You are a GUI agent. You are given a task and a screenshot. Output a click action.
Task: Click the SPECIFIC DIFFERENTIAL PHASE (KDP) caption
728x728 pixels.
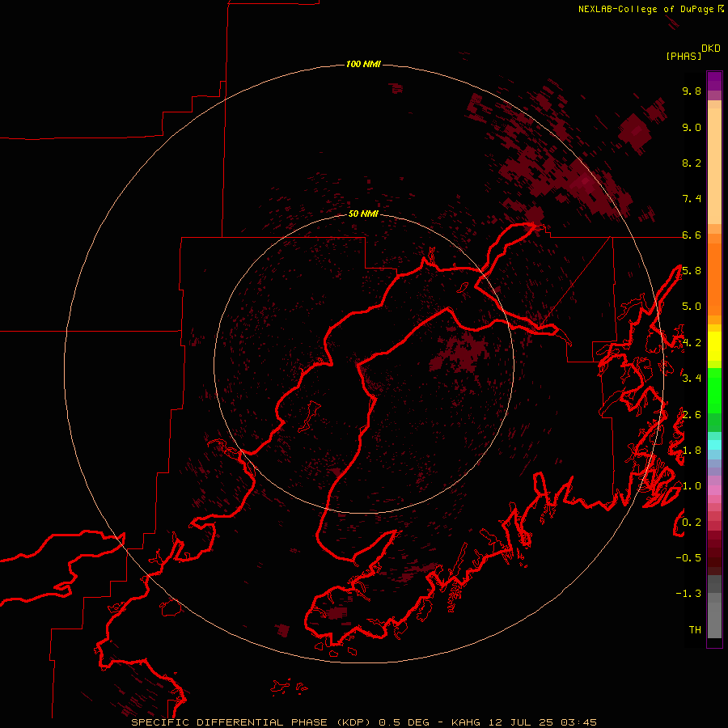tap(252, 722)
